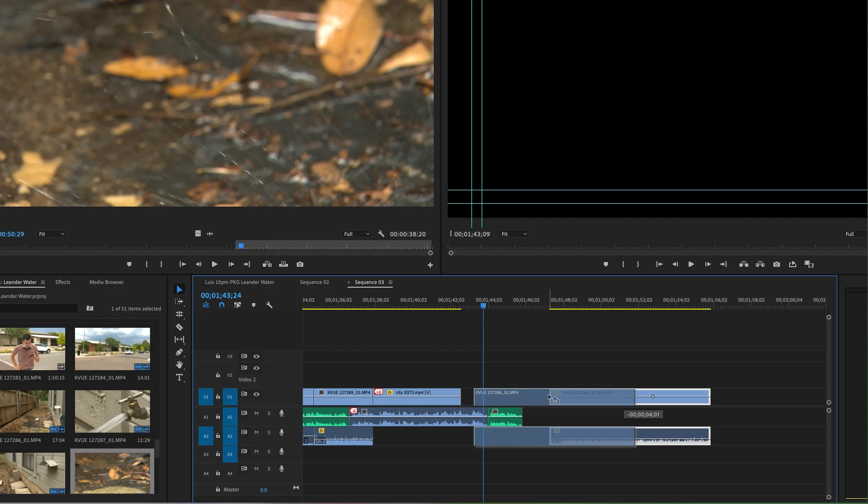
Task: Add marker in Program monitor
Action: (606, 264)
